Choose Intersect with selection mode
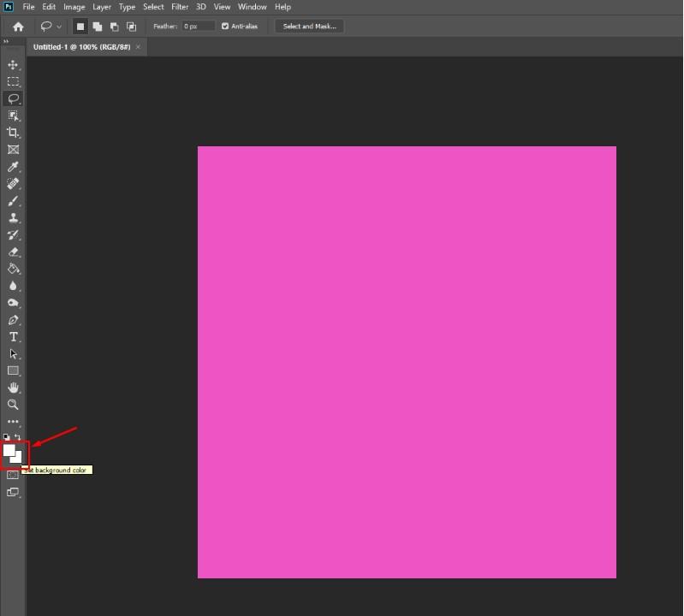This screenshot has height=616, width=684. [x=131, y=27]
